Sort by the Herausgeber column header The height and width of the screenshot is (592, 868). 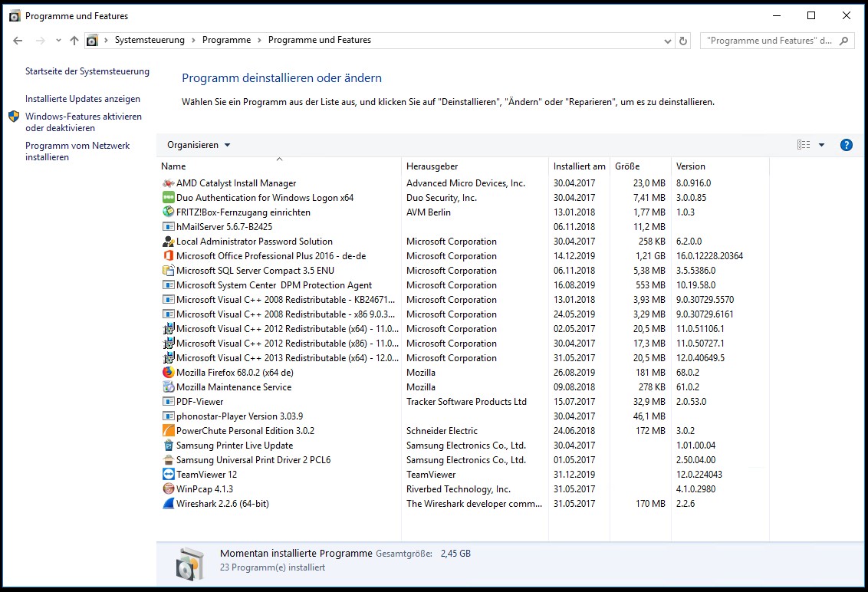click(475, 166)
